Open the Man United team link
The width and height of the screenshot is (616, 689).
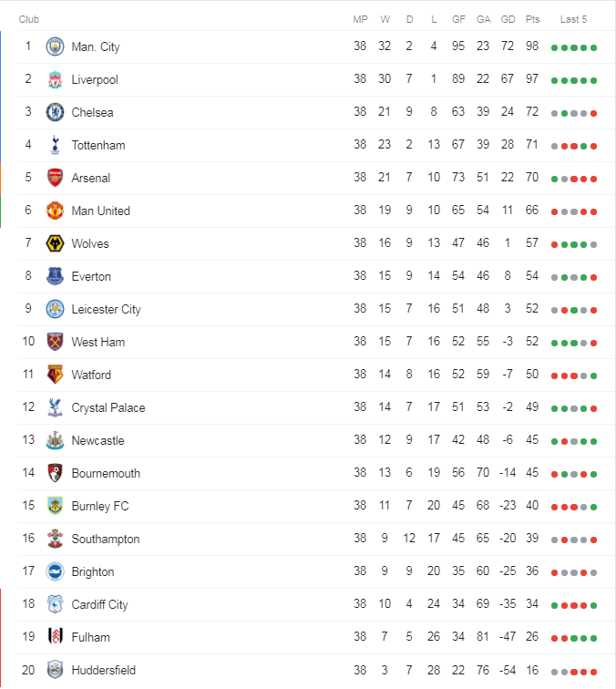pos(100,211)
